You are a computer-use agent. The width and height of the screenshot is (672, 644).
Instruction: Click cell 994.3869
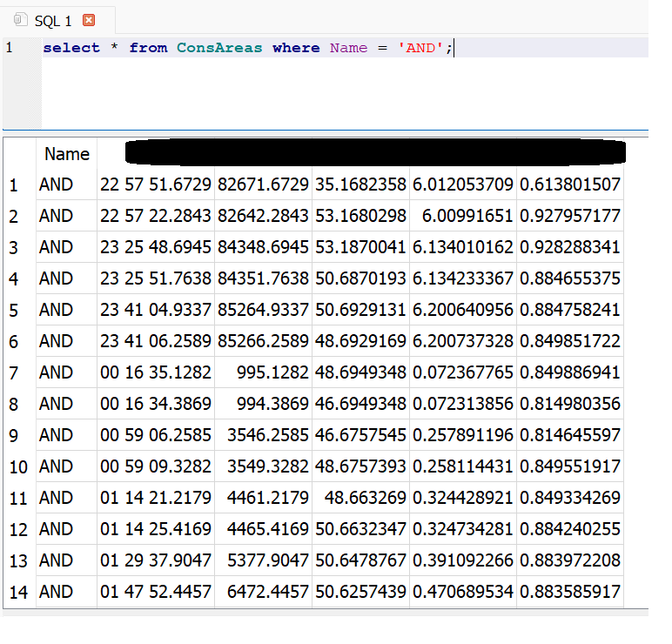click(x=263, y=404)
